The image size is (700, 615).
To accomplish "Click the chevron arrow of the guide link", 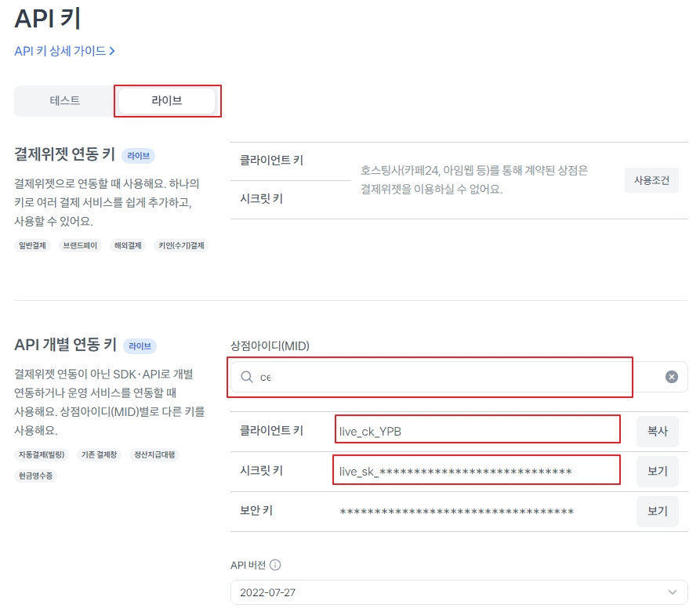I will 112,52.
